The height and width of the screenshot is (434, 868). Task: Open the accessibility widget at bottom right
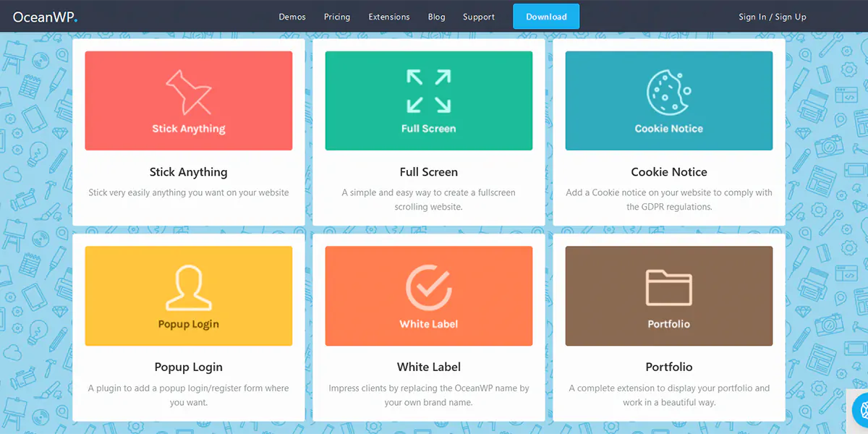click(x=861, y=409)
